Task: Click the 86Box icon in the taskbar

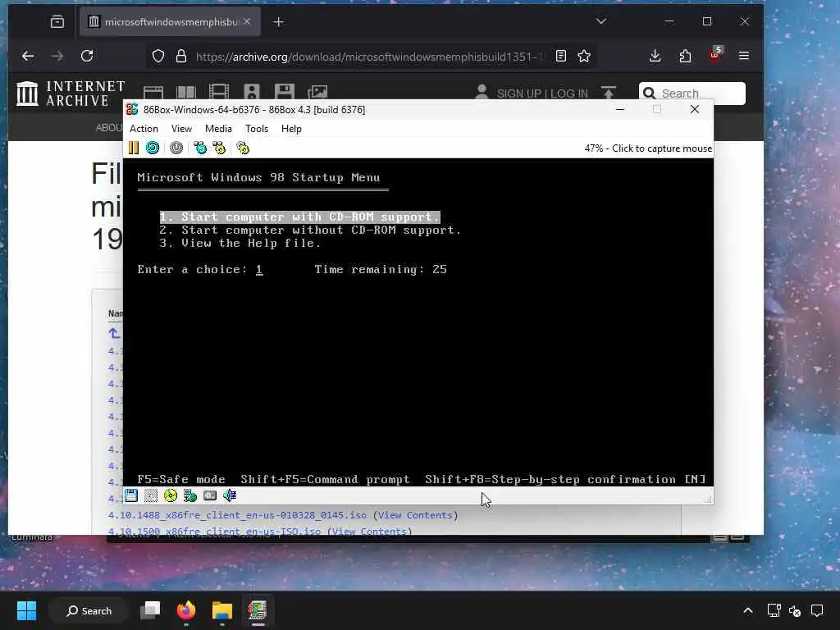Action: point(258,610)
